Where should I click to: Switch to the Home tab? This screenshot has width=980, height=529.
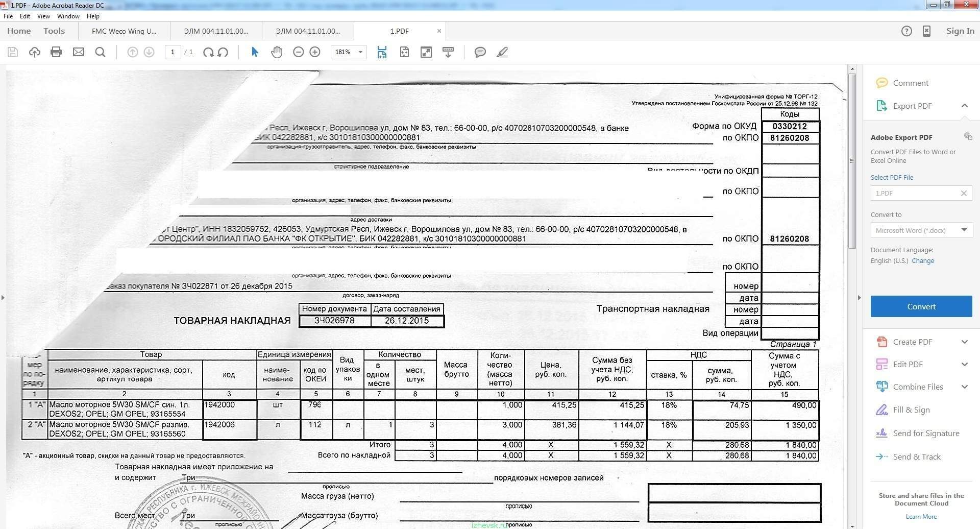(19, 31)
